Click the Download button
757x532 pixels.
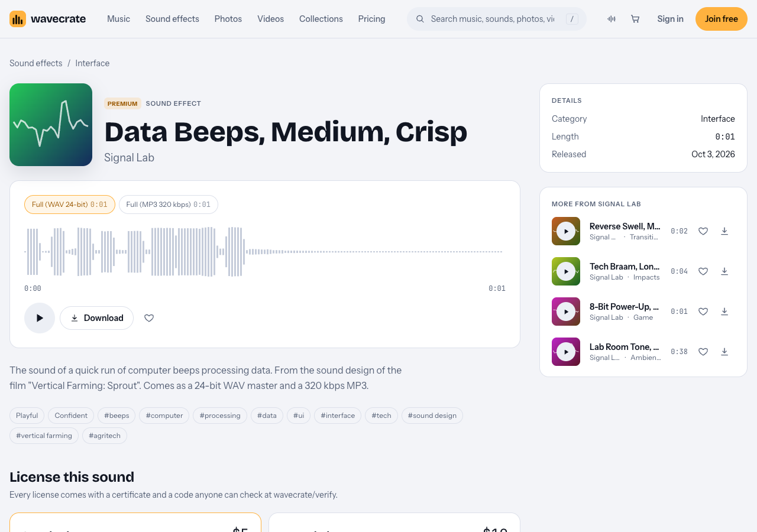point(96,318)
